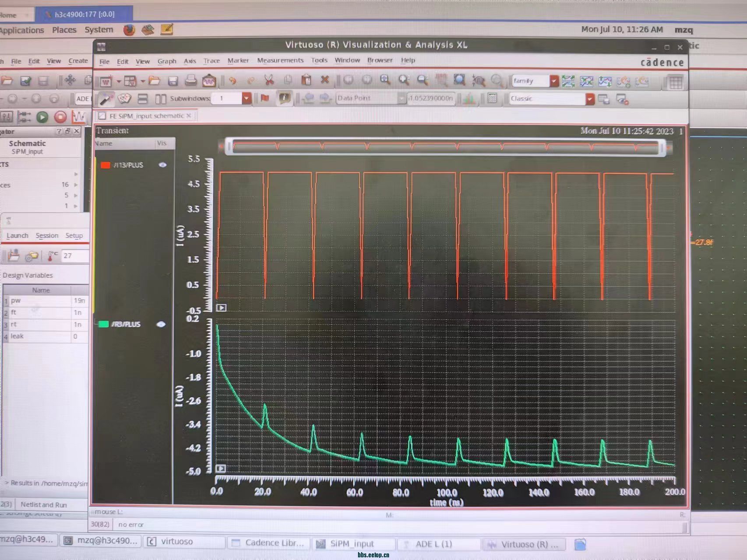Viewport: 747px width, 560px height.
Task: Switch to the SiPM_input taskbar window
Action: (353, 544)
